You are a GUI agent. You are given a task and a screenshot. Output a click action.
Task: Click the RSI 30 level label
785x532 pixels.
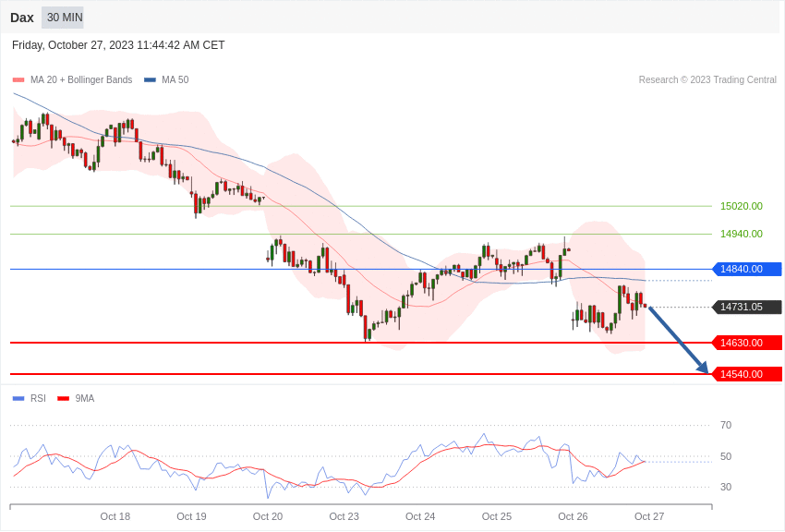[x=726, y=487]
